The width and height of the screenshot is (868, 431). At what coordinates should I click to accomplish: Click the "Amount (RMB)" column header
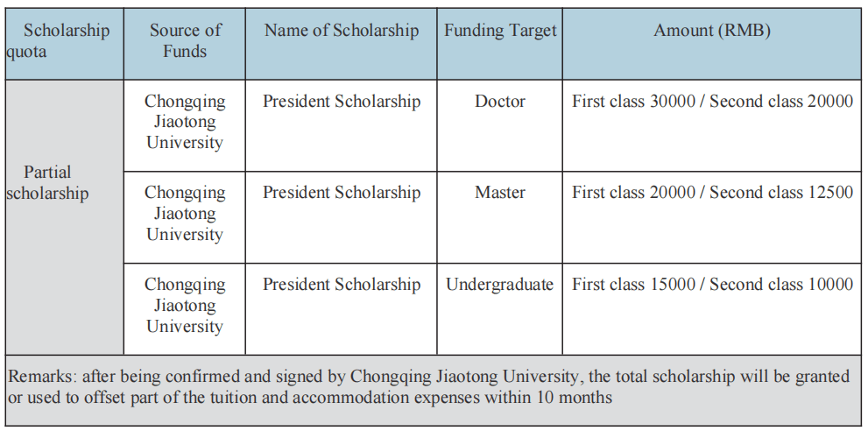[x=712, y=31]
